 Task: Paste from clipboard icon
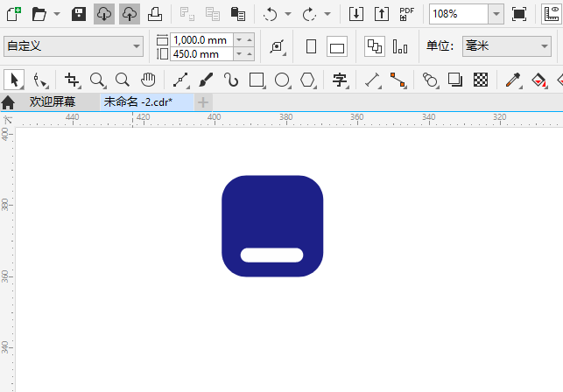(x=237, y=14)
